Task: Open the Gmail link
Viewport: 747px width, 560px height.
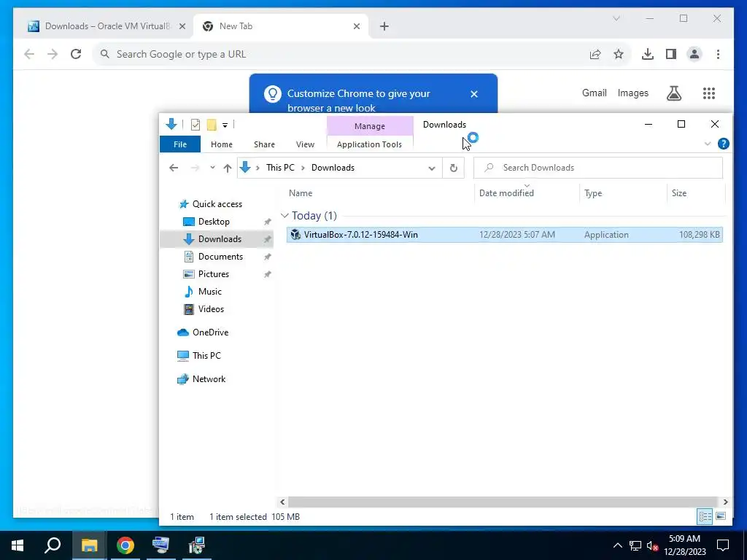Action: pyautogui.click(x=594, y=93)
